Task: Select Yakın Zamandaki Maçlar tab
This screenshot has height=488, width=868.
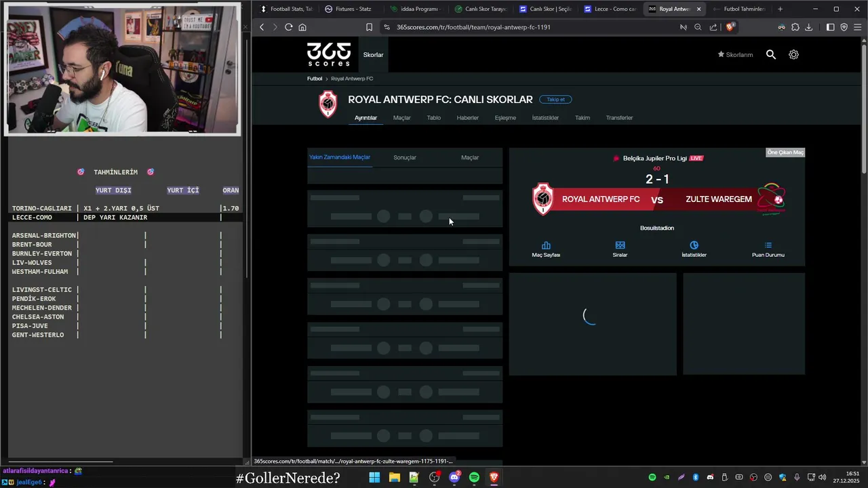Action: [340, 157]
